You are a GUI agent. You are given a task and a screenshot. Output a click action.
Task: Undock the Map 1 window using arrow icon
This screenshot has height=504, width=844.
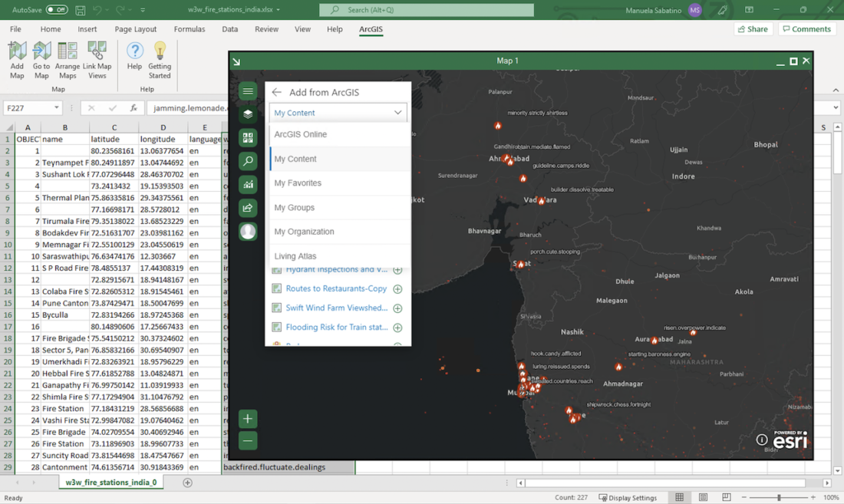(236, 61)
